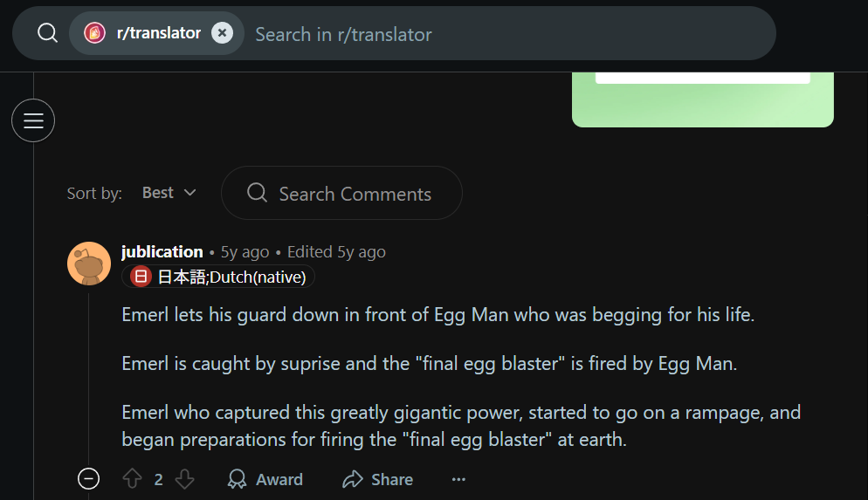The width and height of the screenshot is (868, 500).
Task: Give an Award to the comment
Action: [265, 479]
